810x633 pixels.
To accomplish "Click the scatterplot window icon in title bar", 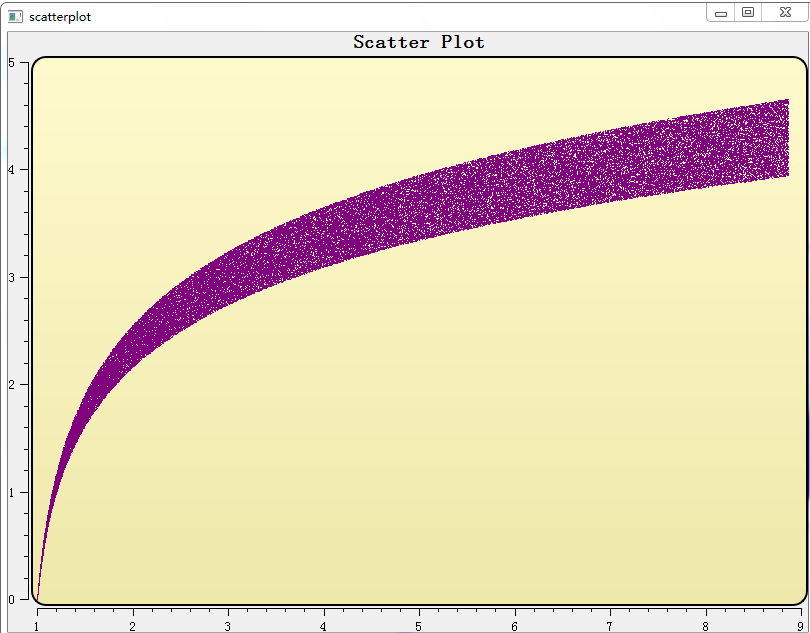I will tap(15, 17).
